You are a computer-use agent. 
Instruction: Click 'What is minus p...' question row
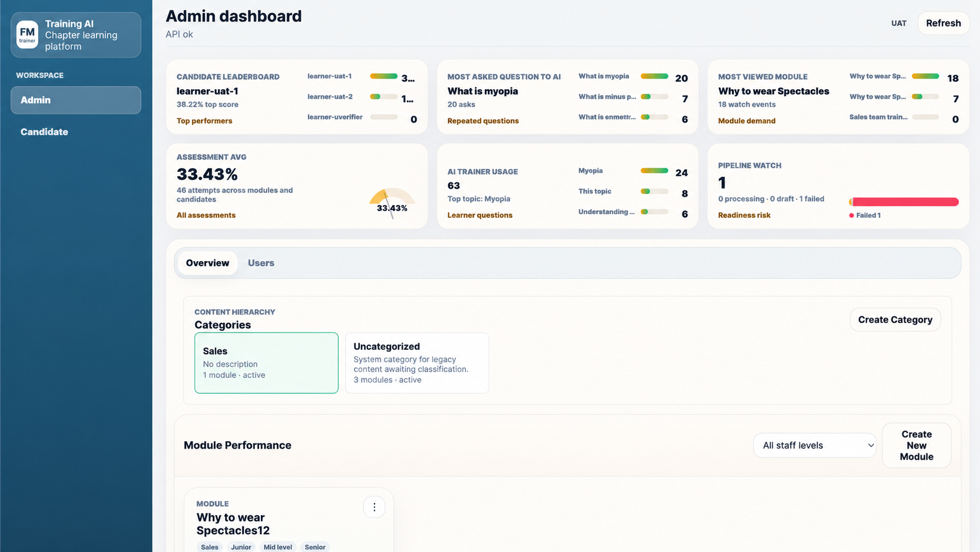point(633,97)
